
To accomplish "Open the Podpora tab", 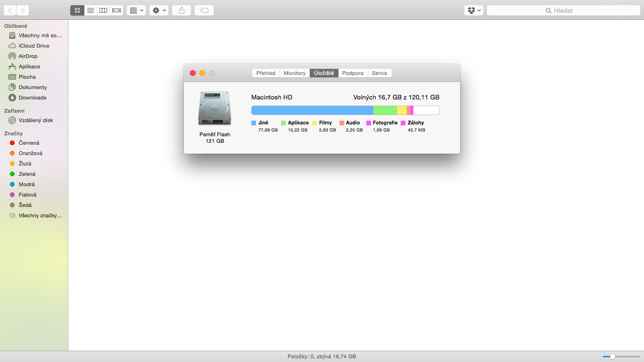I will coord(353,73).
